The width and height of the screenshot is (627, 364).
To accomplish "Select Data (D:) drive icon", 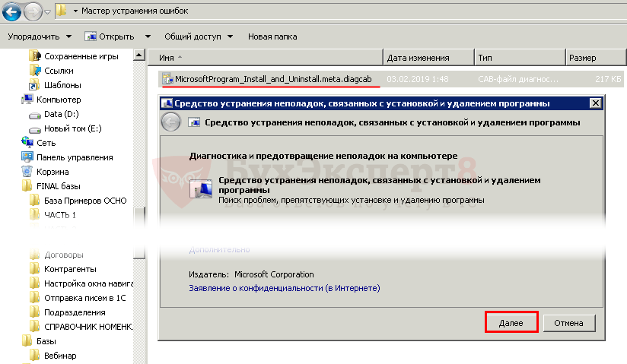I will (35, 114).
